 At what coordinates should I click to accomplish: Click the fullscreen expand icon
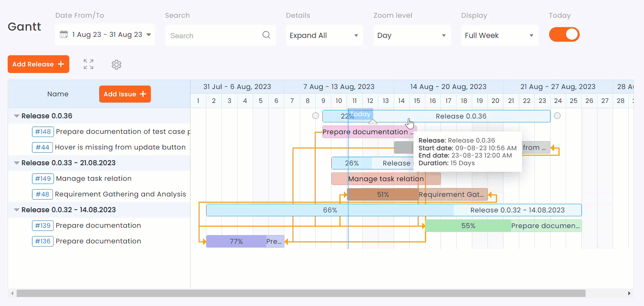88,64
